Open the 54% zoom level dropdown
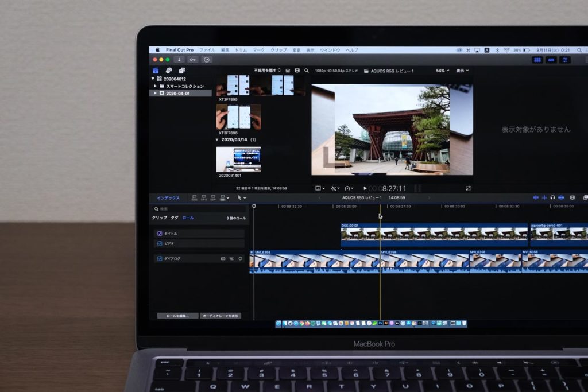 (443, 71)
